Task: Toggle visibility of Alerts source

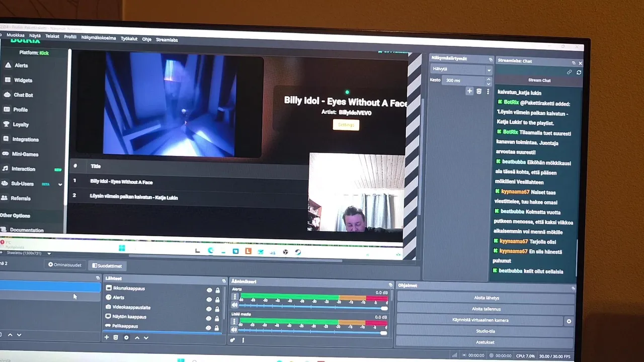Action: [x=209, y=300]
